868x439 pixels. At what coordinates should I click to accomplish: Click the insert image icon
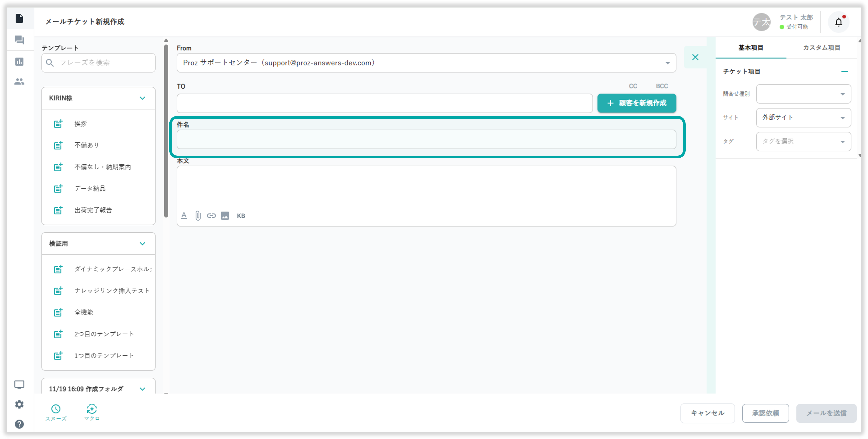tap(225, 216)
